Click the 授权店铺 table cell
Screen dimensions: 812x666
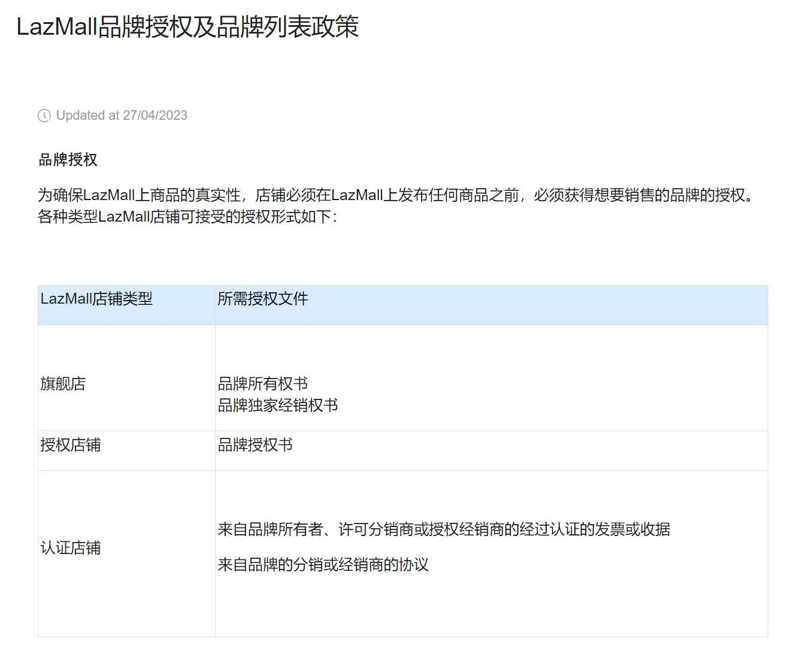[x=70, y=444]
